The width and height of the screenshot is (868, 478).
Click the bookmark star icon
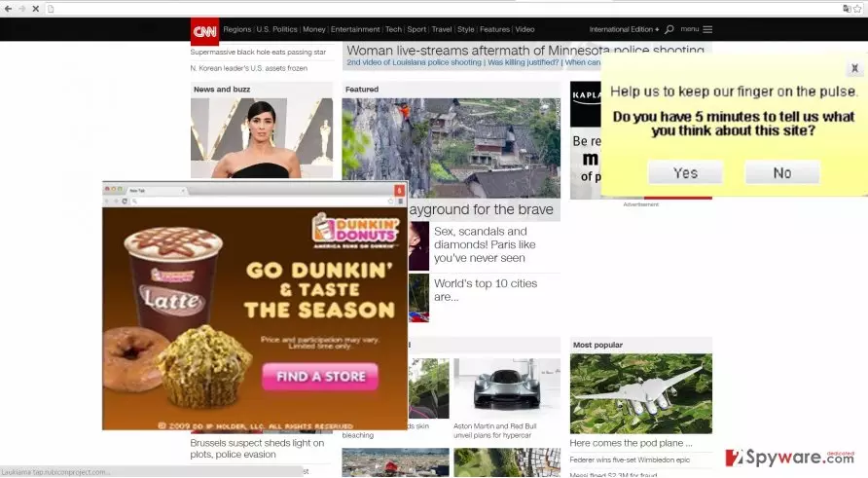pyautogui.click(x=858, y=9)
